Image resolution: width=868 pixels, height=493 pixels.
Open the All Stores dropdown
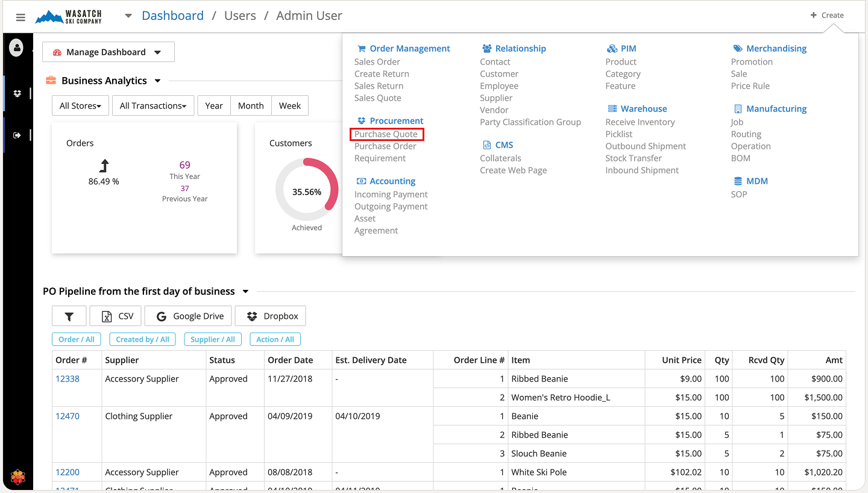[x=80, y=105]
